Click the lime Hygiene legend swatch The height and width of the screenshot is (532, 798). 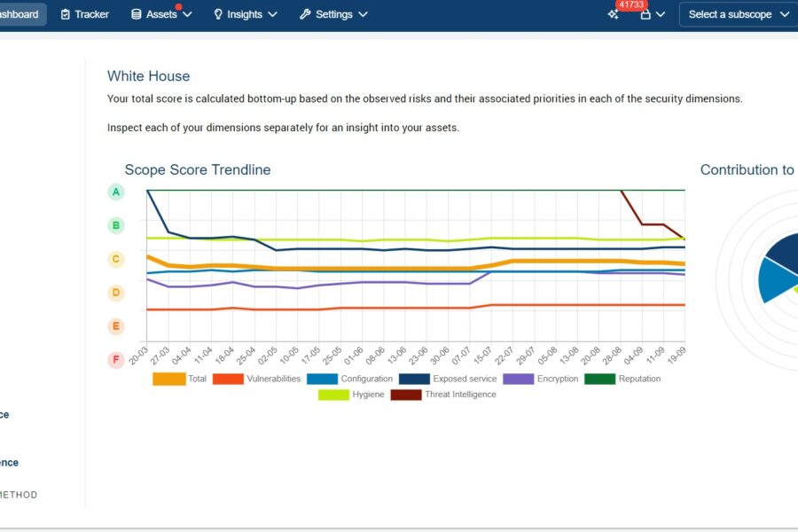[x=333, y=395]
